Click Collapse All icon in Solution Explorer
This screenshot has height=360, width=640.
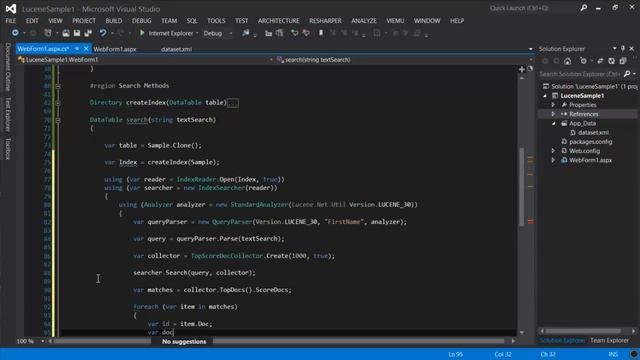[x=623, y=61]
